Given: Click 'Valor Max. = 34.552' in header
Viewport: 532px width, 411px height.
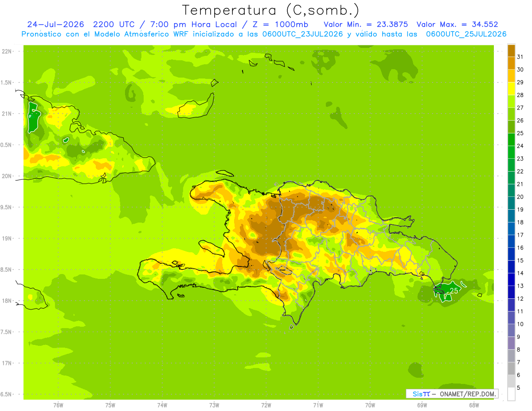Looking at the screenshot, I should pos(458,24).
